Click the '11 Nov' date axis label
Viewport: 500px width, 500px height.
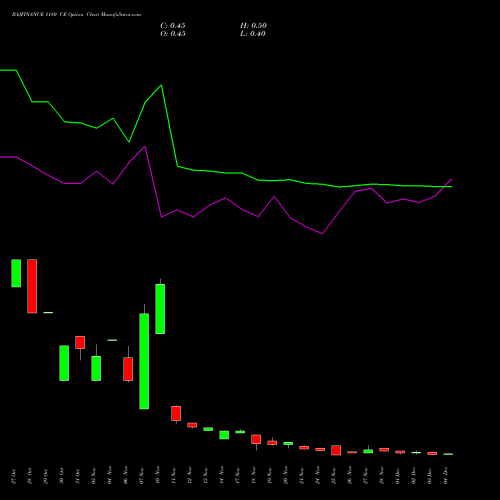(x=174, y=476)
